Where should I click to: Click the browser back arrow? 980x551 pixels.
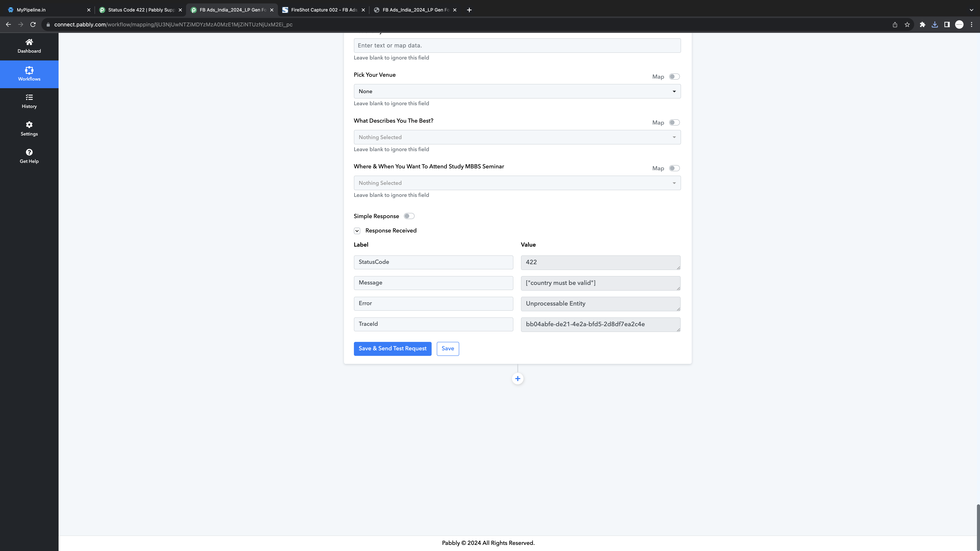coord(8,24)
